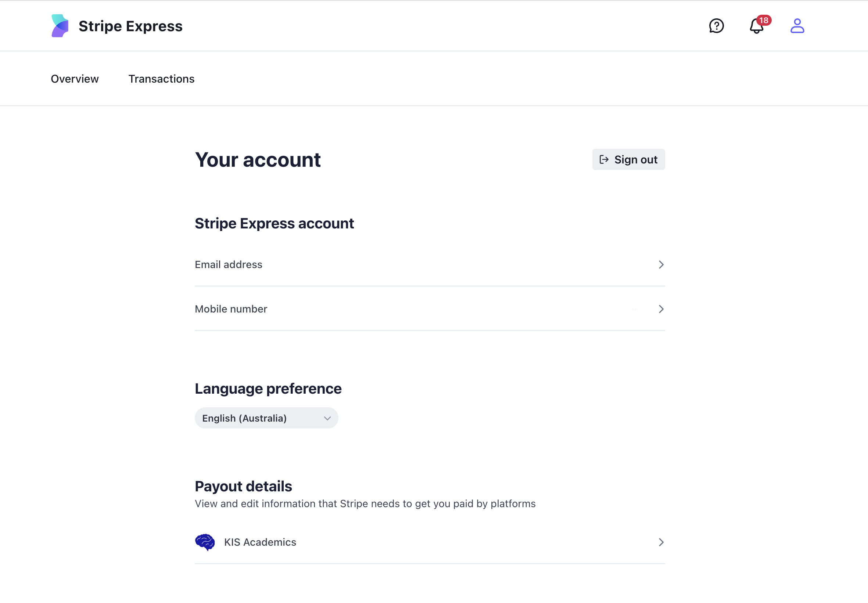The height and width of the screenshot is (603, 868).
Task: Click the Stripe Express title text
Action: click(130, 26)
